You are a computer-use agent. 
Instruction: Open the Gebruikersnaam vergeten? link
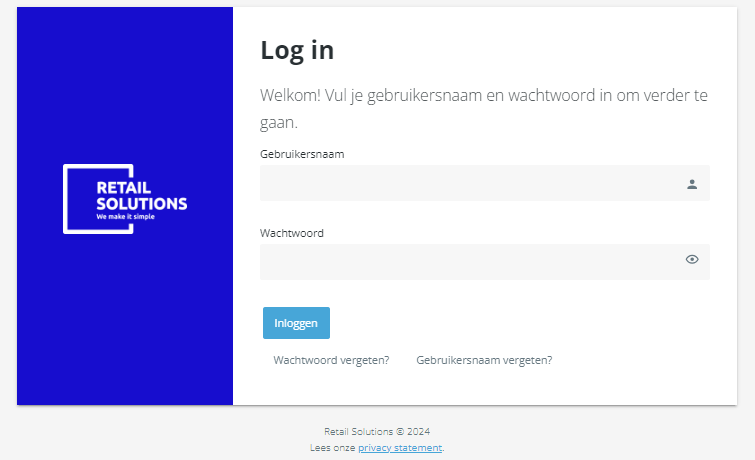(x=484, y=360)
